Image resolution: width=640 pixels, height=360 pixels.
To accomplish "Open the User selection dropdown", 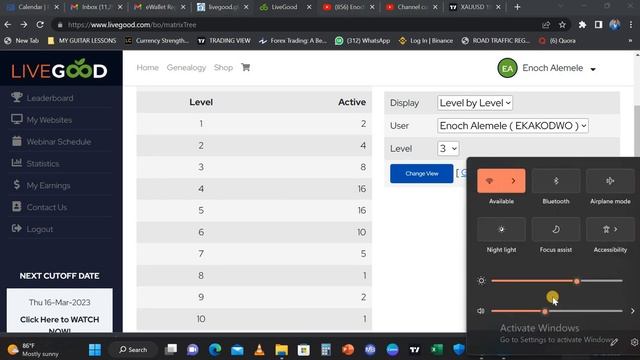I will click(x=513, y=126).
